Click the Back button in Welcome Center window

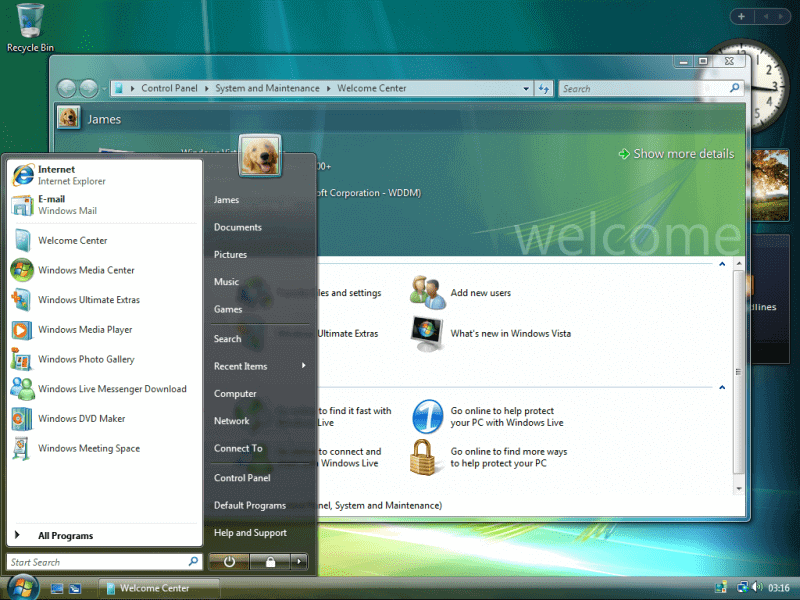pyautogui.click(x=66, y=88)
